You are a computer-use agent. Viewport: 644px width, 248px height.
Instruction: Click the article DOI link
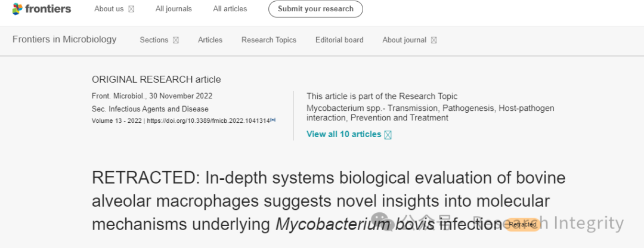click(x=208, y=120)
